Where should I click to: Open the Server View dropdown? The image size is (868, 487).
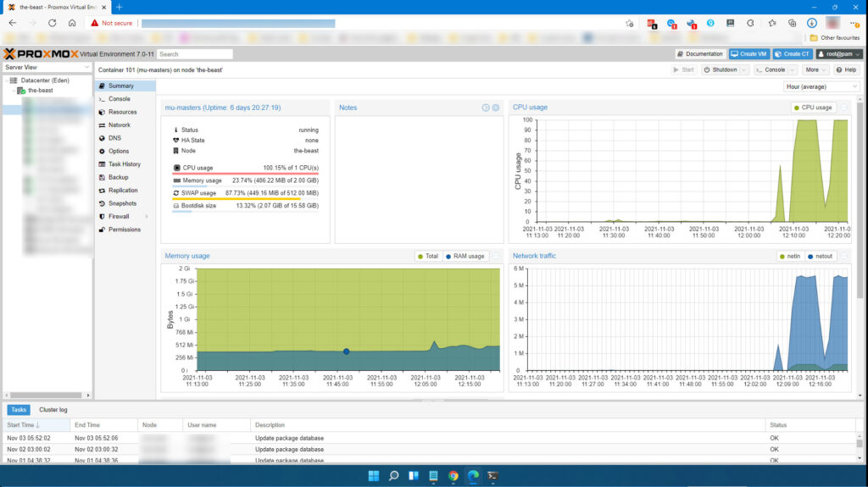click(x=47, y=68)
